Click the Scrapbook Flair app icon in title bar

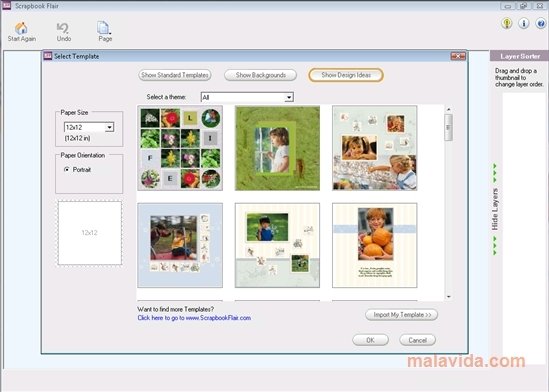point(6,5)
